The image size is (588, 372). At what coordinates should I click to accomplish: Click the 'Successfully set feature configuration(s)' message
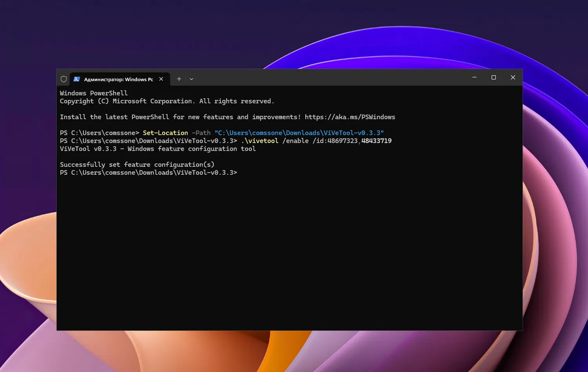click(137, 164)
